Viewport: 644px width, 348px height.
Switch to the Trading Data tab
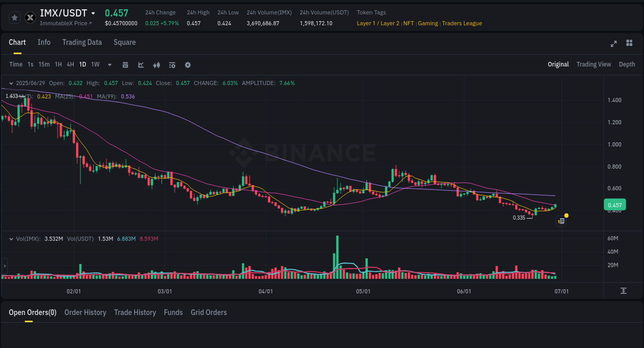(x=82, y=42)
